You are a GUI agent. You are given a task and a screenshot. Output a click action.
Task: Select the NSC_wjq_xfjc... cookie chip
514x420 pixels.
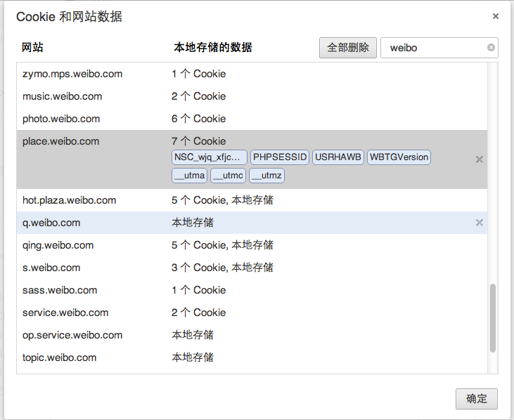coord(210,157)
